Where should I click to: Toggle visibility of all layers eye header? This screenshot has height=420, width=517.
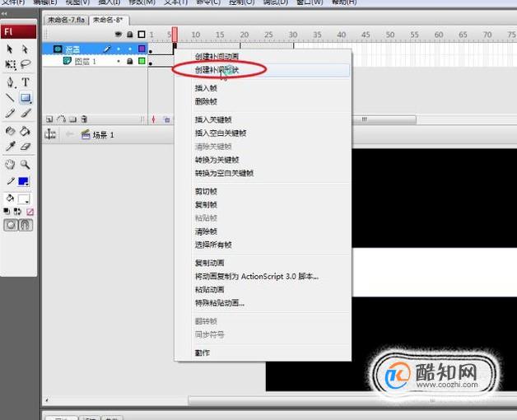coord(118,34)
